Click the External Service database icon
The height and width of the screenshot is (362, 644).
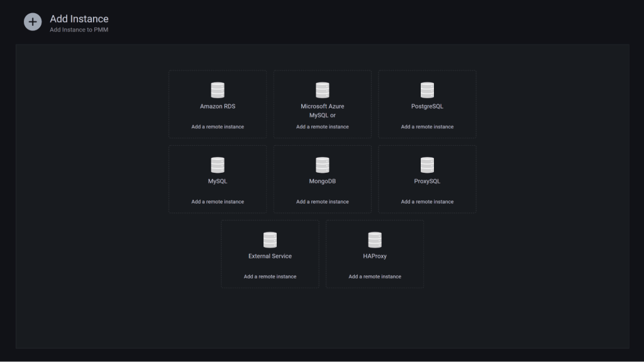[270, 240]
